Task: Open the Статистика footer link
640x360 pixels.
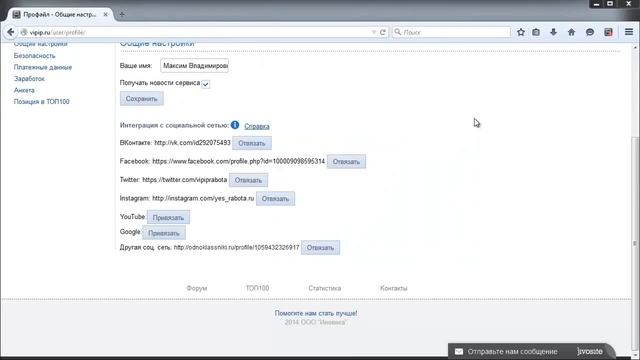Action: [x=324, y=288]
